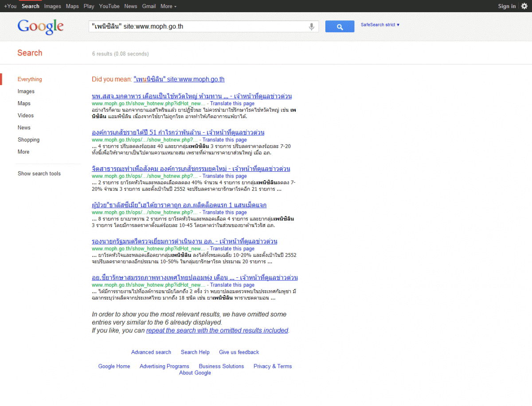
Task: Open News in the top navigation bar
Action: pos(131,6)
